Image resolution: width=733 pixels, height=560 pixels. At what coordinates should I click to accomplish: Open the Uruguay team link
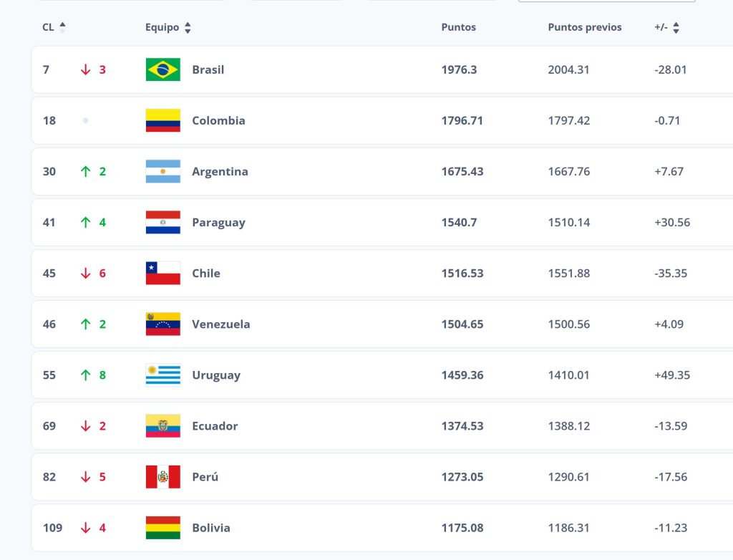point(216,375)
